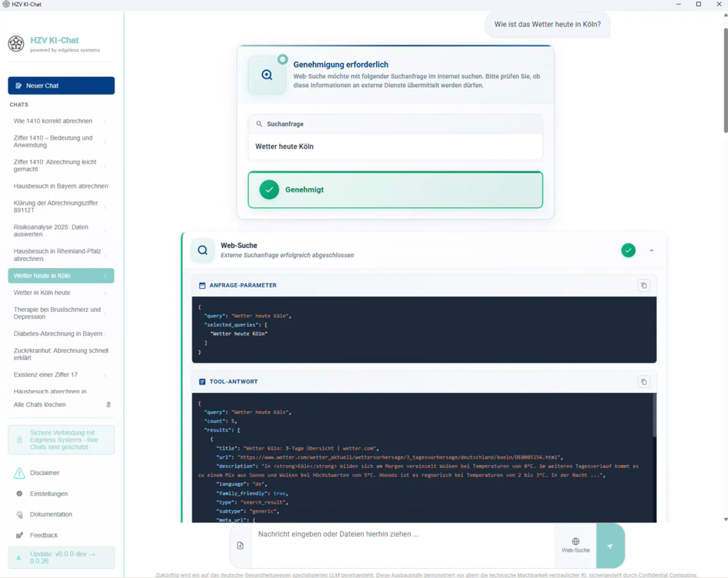Click the main chat vertical scrollbar

click(x=725, y=80)
